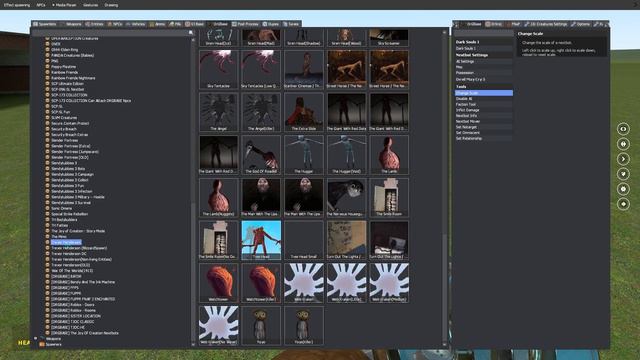640x360 pixels.
Task: Click the thumbnail grid scrollbar down arrow
Action: pos(444,345)
